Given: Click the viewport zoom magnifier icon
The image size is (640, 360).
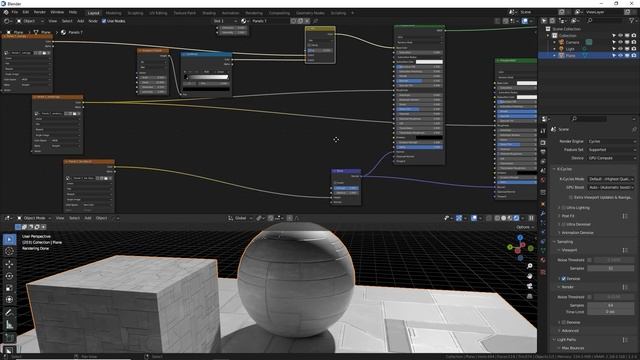Looking at the screenshot, I should tap(530, 266).
